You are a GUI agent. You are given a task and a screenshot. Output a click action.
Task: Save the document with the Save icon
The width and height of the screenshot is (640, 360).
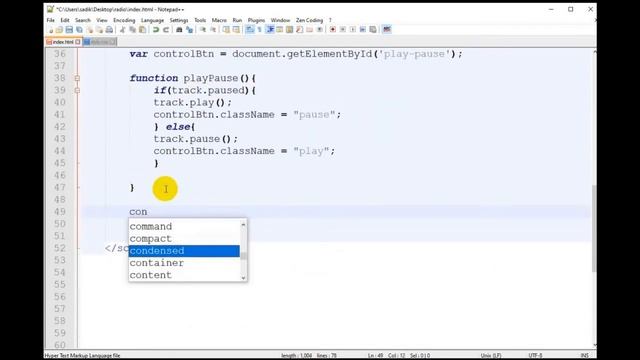click(69, 29)
